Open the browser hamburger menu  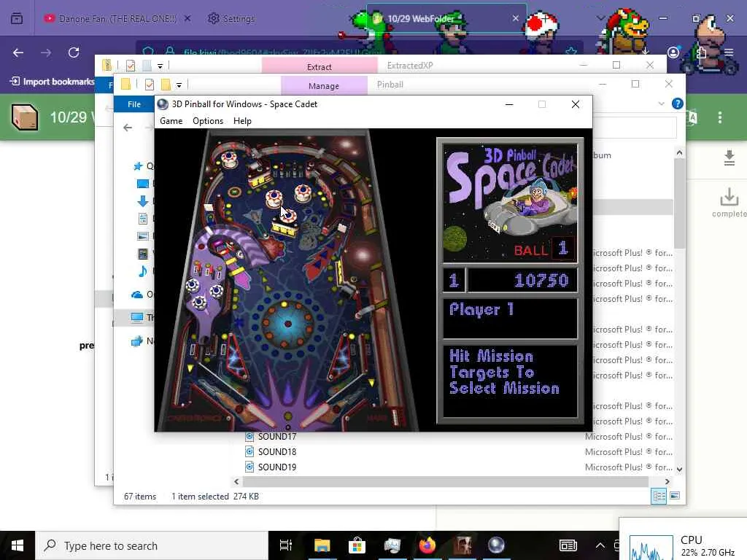pyautogui.click(x=729, y=52)
